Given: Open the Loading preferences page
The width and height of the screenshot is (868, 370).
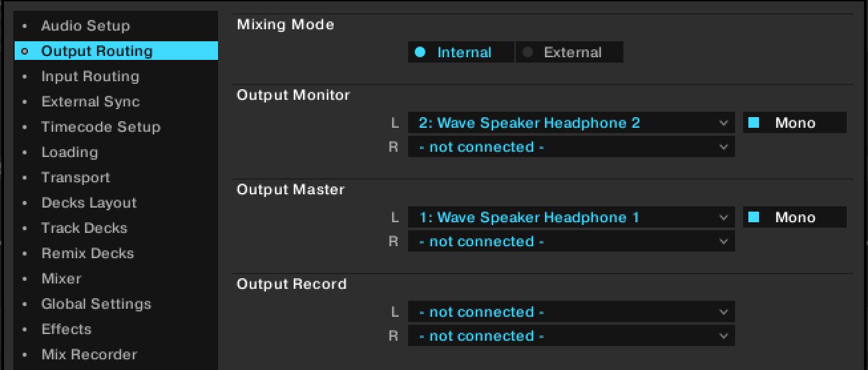Looking at the screenshot, I should click(70, 152).
